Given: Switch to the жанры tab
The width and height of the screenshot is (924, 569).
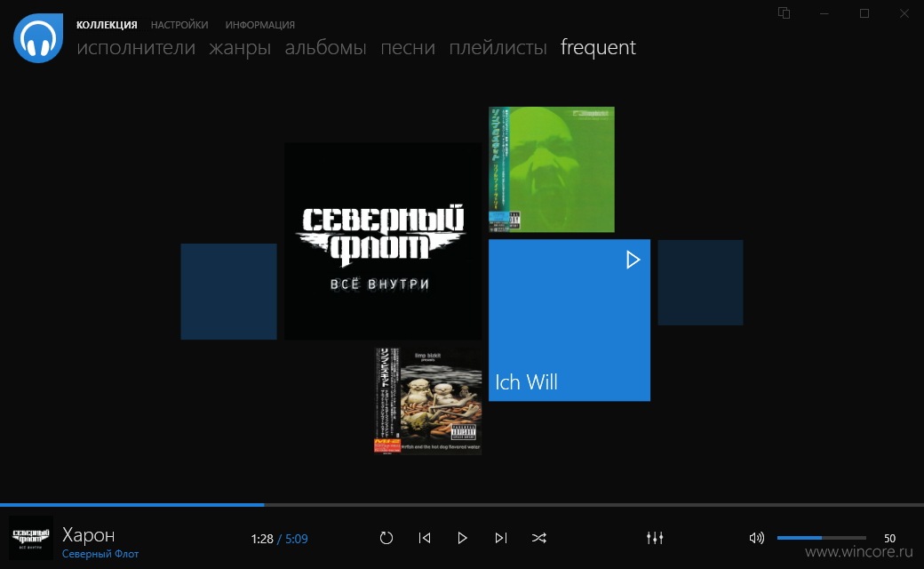Looking at the screenshot, I should tap(240, 47).
